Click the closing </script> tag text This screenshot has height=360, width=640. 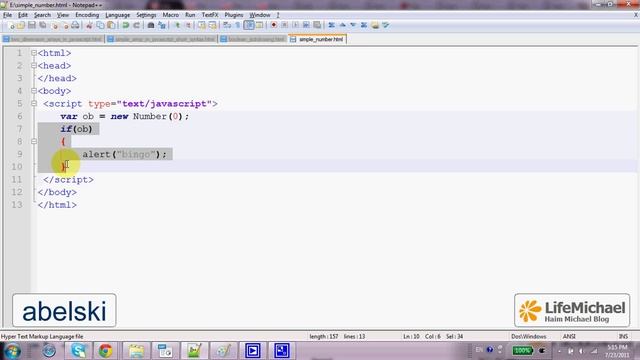click(x=68, y=180)
